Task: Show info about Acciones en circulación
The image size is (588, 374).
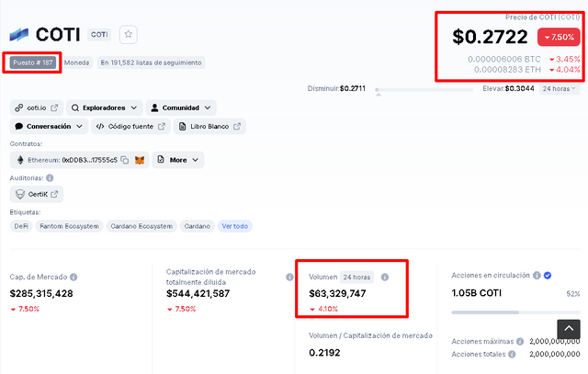Action: [x=537, y=276]
